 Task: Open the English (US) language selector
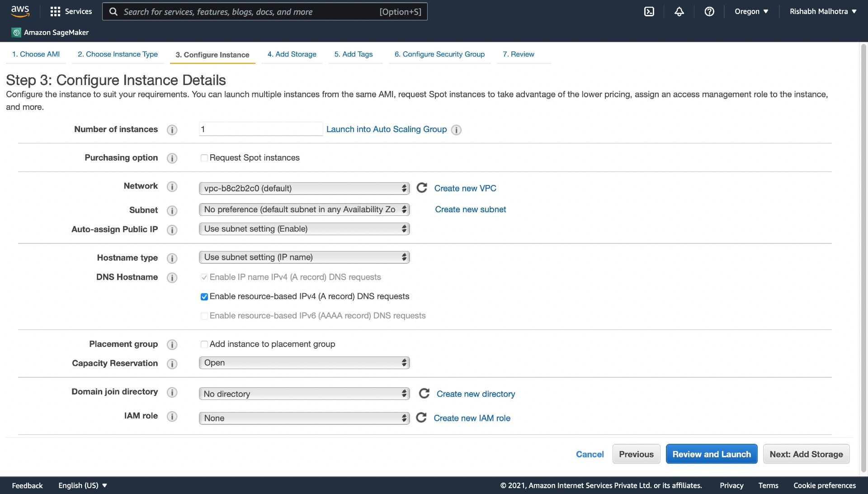83,485
